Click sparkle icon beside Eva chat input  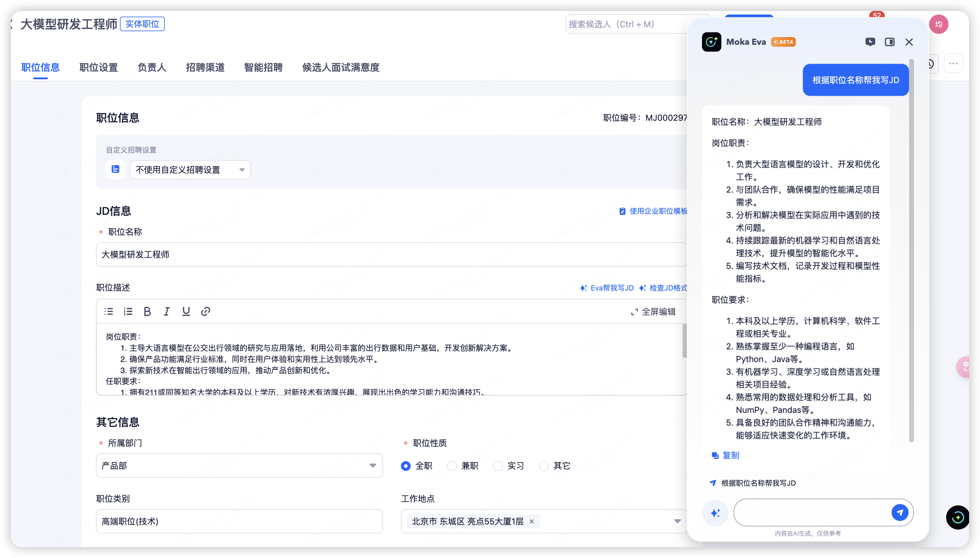715,513
